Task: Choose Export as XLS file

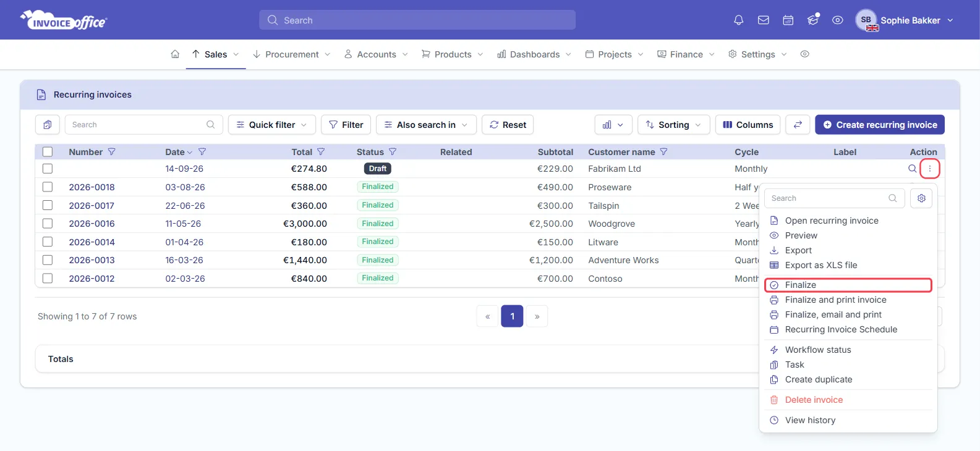Action: [821, 265]
